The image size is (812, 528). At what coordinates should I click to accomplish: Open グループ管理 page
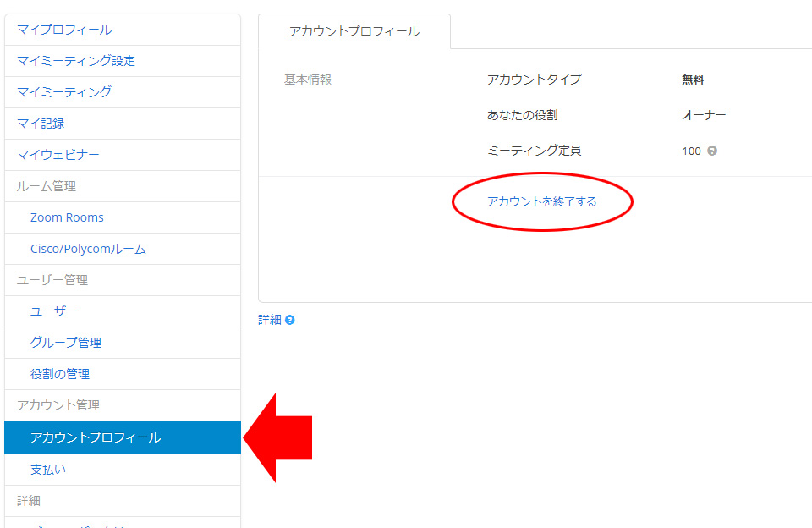coord(66,343)
